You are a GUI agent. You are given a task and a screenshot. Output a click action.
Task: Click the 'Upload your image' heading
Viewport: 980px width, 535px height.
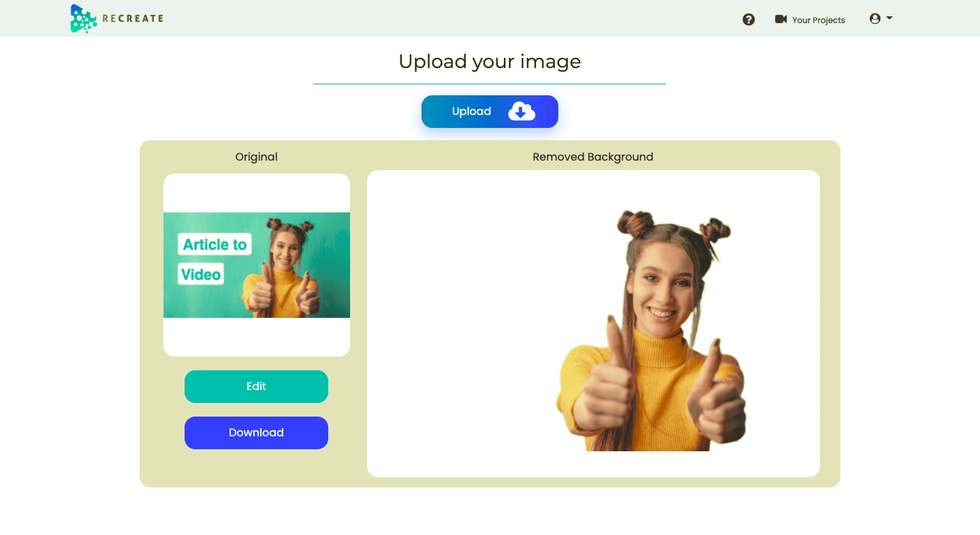[489, 62]
